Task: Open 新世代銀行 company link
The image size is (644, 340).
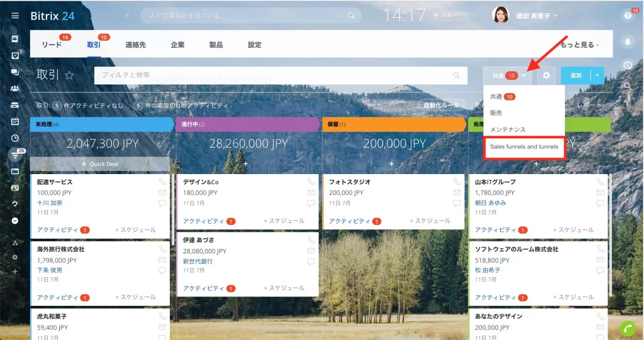Action: [x=197, y=261]
